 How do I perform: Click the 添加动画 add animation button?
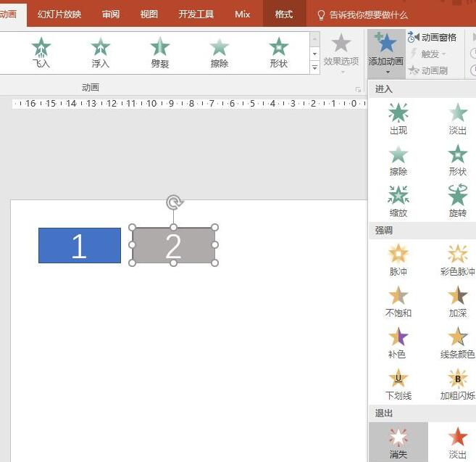(x=386, y=54)
